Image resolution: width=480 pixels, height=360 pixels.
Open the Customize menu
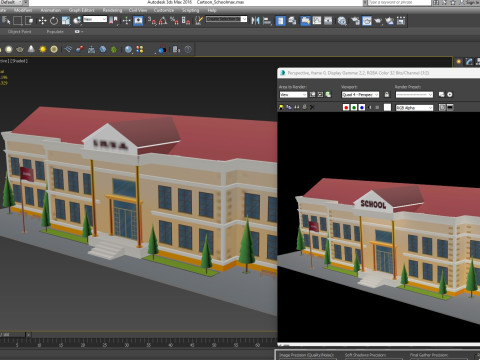pos(164,10)
